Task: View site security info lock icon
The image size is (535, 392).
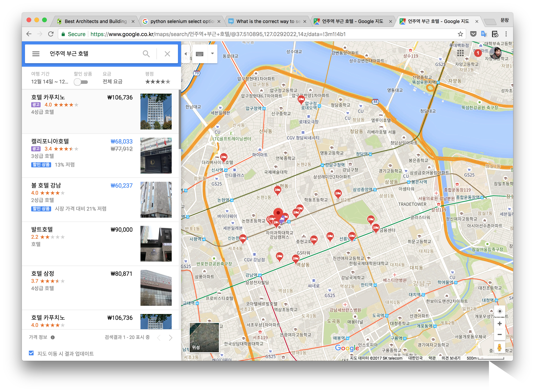Action: (x=63, y=34)
